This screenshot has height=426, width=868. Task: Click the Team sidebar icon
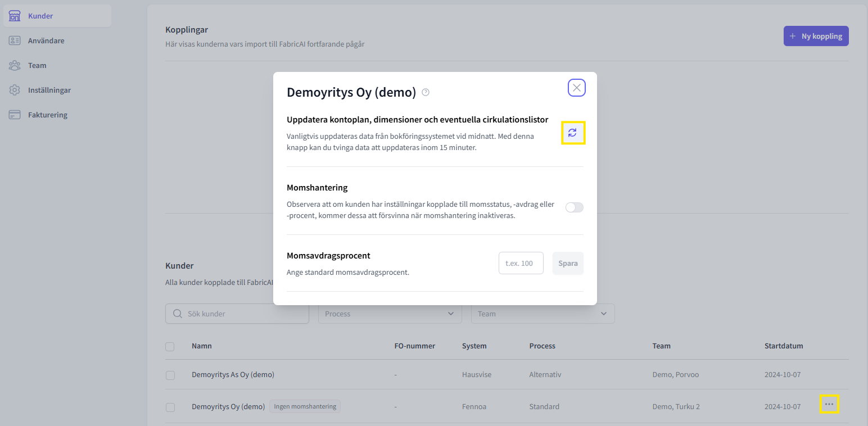pos(15,65)
